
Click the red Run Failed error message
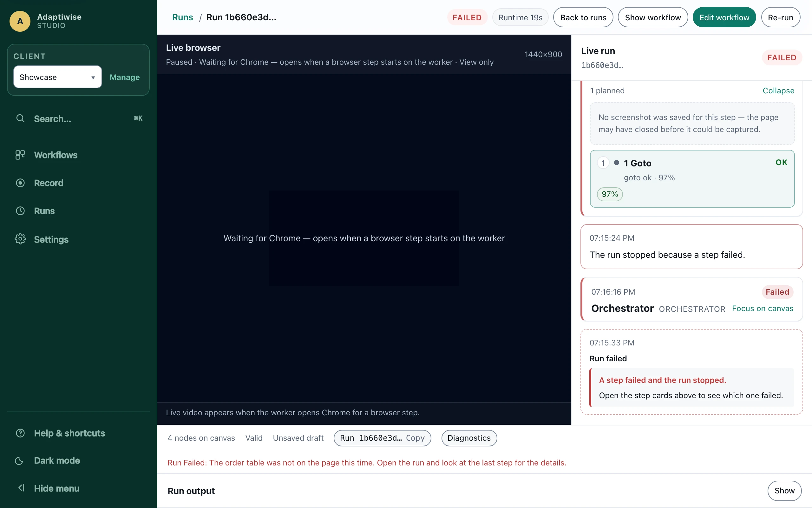coord(367,463)
